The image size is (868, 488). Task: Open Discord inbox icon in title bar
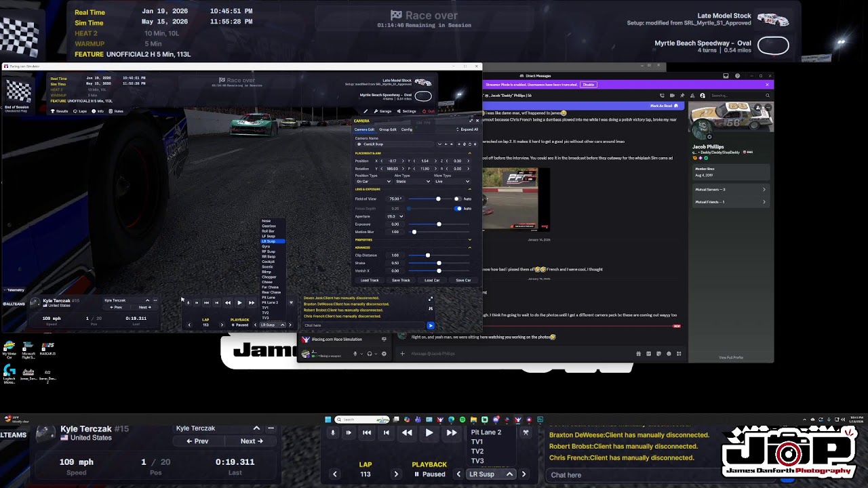point(726,76)
